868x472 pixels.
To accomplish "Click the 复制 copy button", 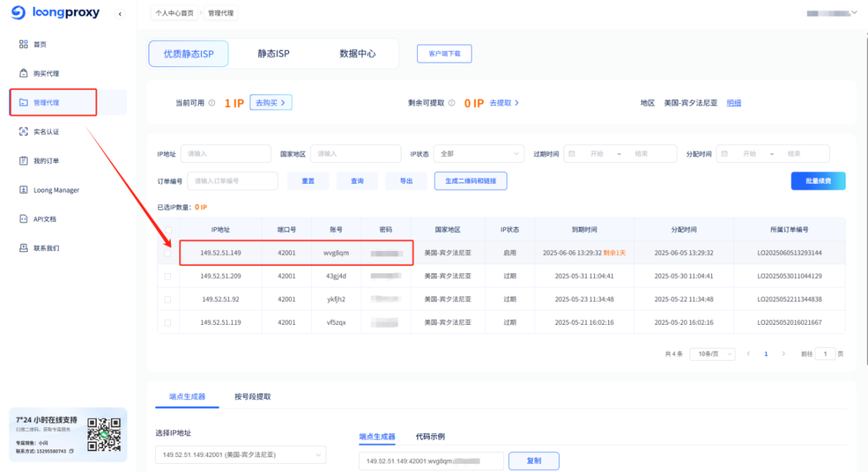I will pos(534,461).
